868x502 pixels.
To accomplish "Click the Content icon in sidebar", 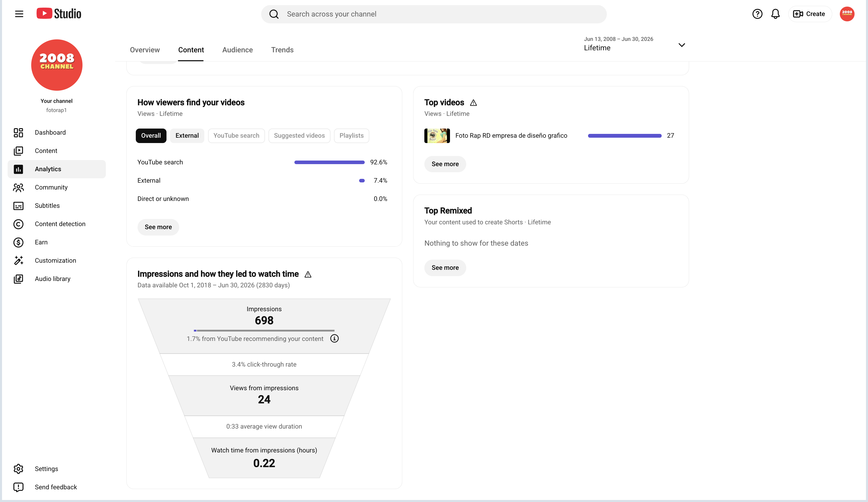I will pyautogui.click(x=18, y=151).
